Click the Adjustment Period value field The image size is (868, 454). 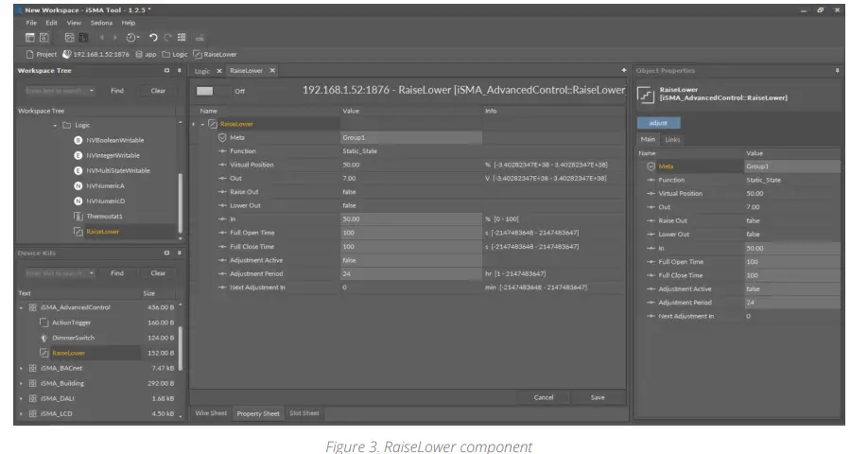(x=410, y=272)
